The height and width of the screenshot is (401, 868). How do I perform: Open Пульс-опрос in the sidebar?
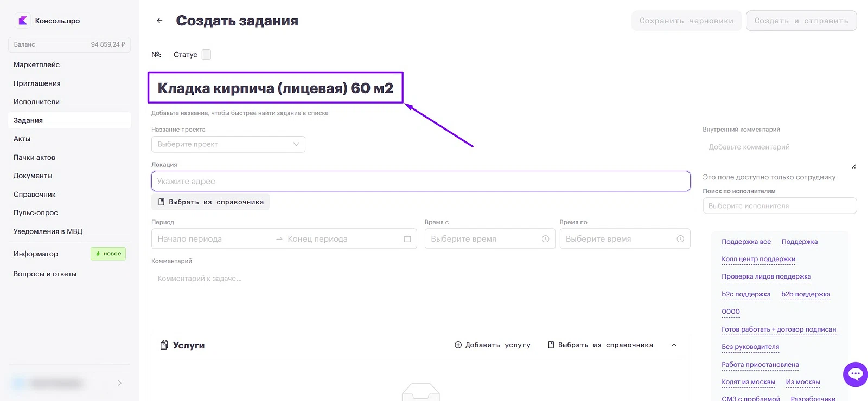[36, 213]
